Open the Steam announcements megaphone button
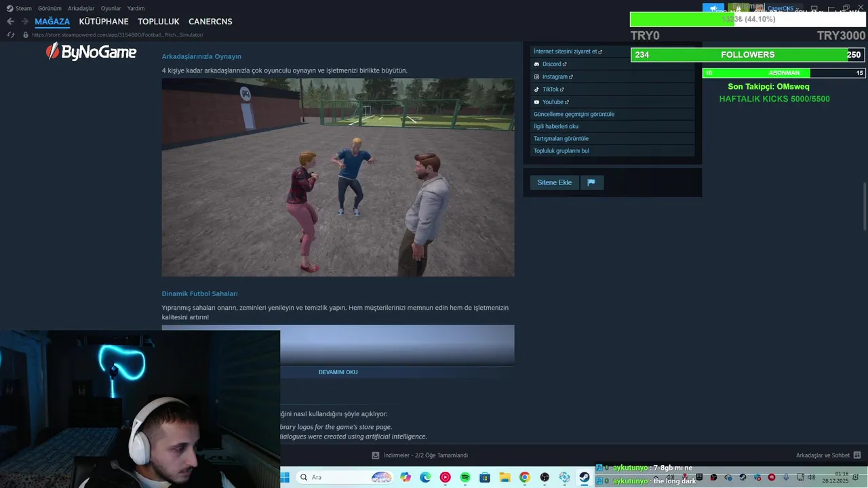868x488 pixels. pyautogui.click(x=713, y=9)
